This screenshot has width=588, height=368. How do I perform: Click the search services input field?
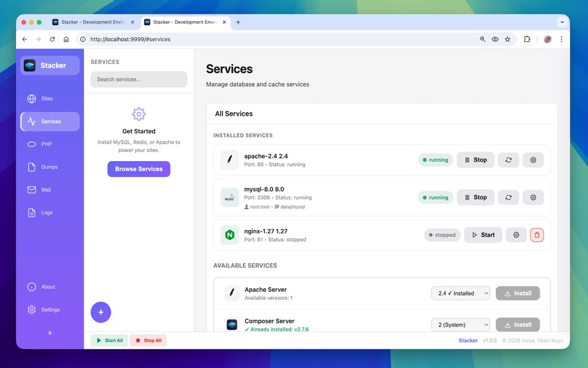tap(139, 79)
